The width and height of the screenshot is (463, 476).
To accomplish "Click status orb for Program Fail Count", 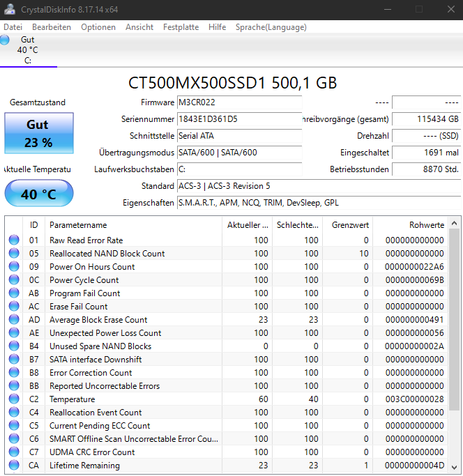I will pos(14,293).
